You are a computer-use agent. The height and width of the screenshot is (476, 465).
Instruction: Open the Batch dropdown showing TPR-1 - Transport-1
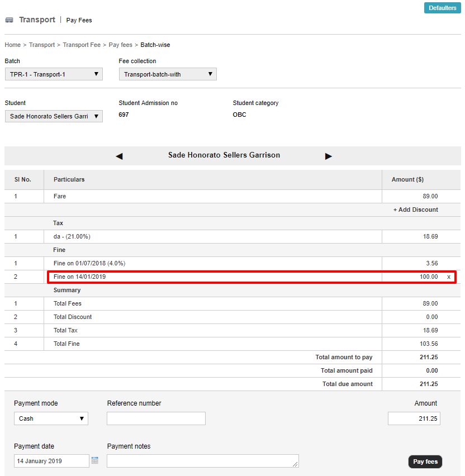pyautogui.click(x=54, y=74)
